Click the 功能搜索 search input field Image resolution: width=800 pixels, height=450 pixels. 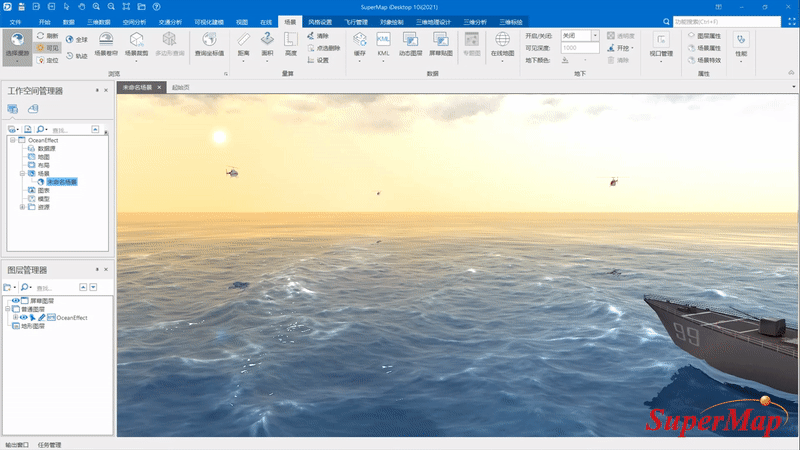pyautogui.click(x=727, y=21)
